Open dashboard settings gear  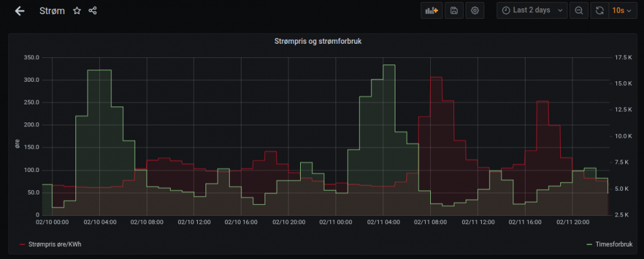pyautogui.click(x=475, y=11)
